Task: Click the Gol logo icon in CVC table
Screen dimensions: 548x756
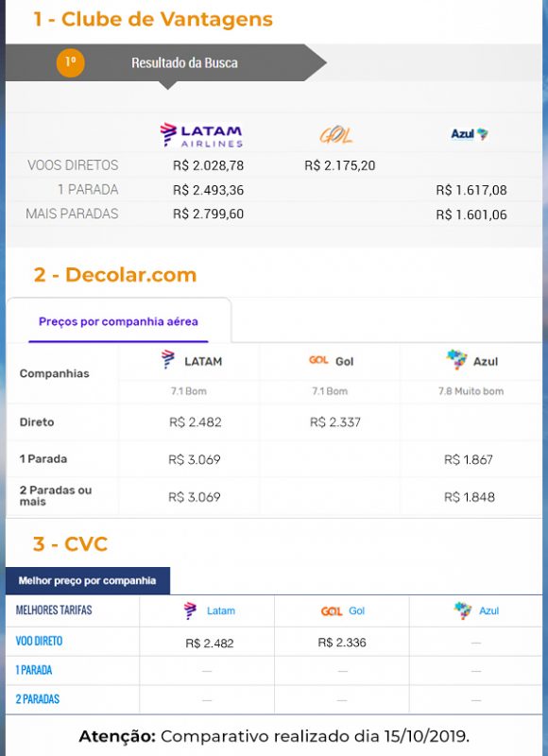Action: 332,610
